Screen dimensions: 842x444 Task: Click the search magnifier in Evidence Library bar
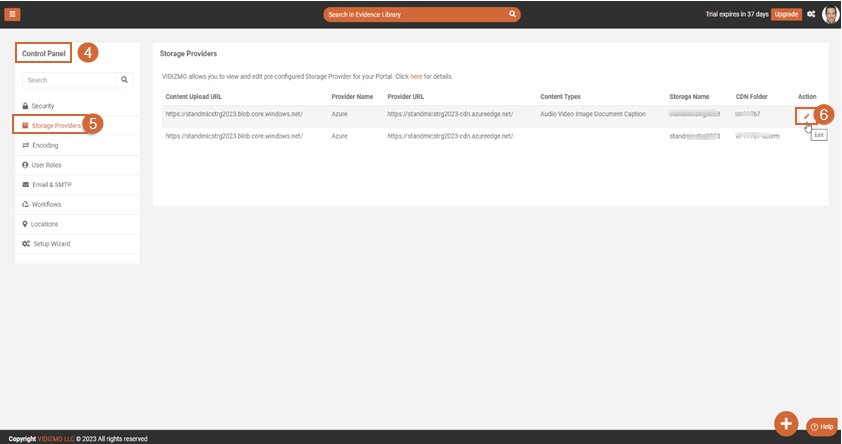click(x=513, y=15)
